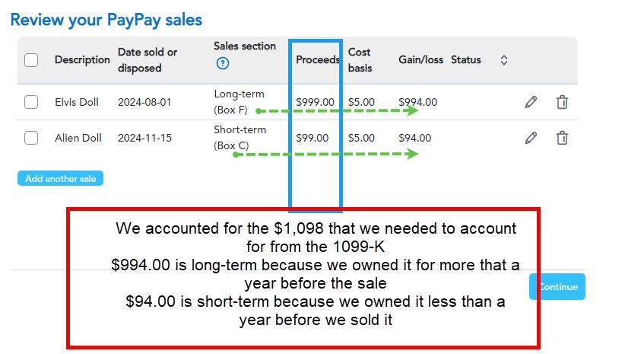Click the Description column header
The height and width of the screenshot is (354, 644).
click(x=82, y=59)
